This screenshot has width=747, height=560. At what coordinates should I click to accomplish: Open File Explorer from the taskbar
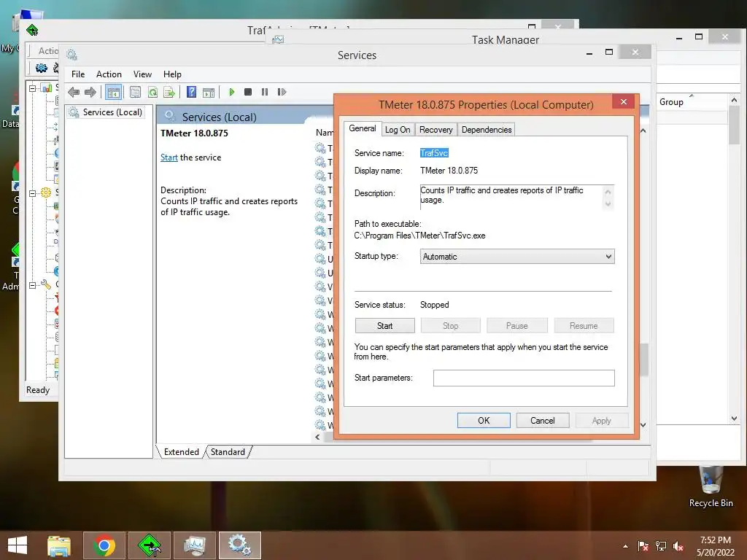tap(59, 545)
